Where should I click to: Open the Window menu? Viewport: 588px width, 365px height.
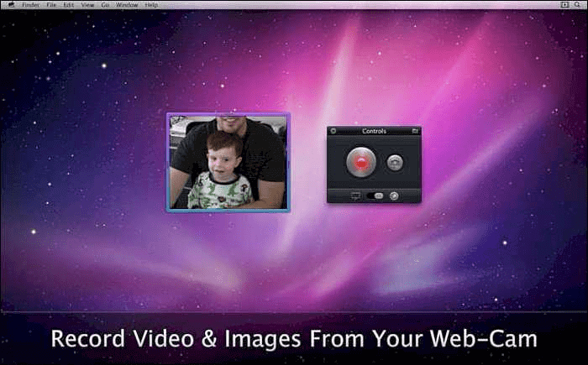click(127, 5)
